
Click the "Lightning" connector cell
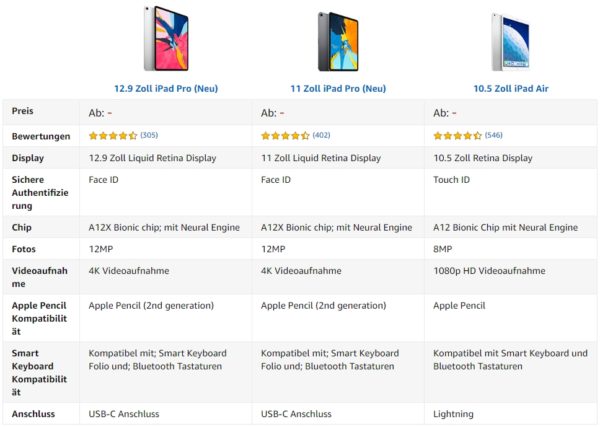pos(455,413)
